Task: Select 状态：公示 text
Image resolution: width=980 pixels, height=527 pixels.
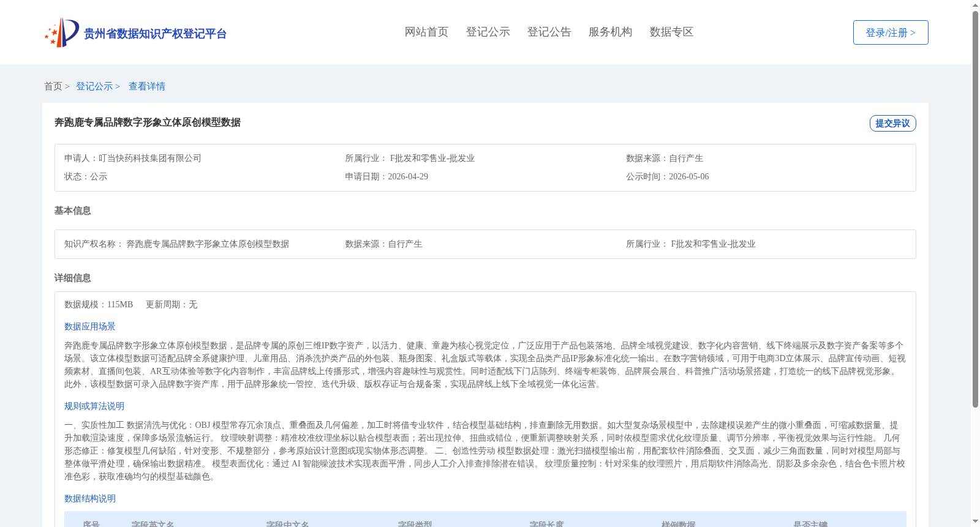Action: (86, 177)
